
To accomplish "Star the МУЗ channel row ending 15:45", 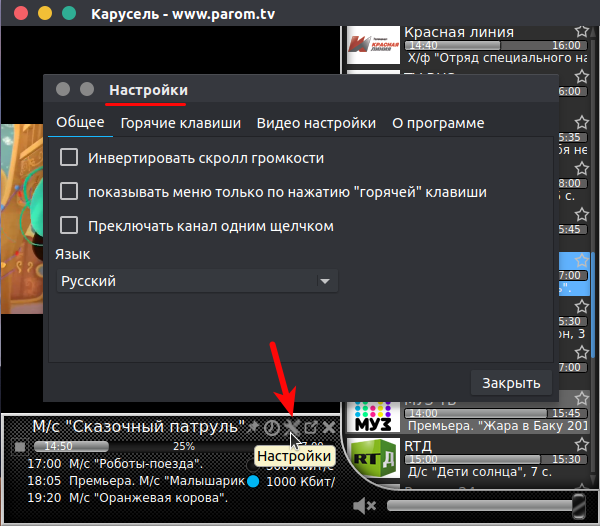I will tap(582, 399).
